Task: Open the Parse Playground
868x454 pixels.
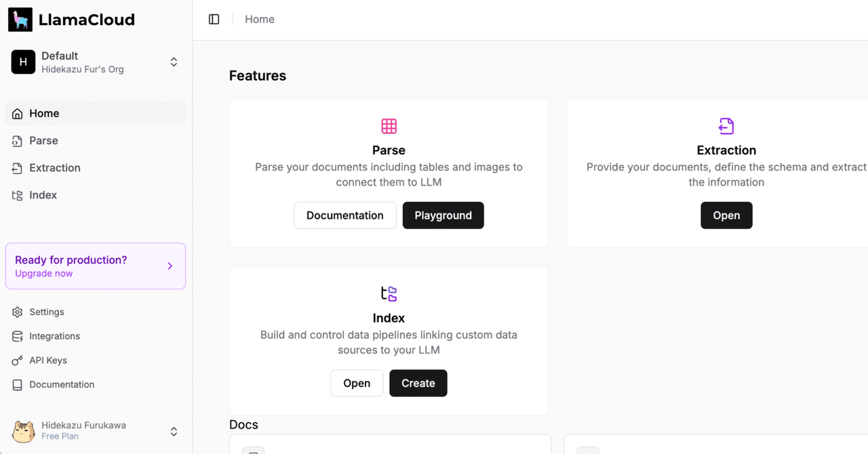Action: pos(443,215)
